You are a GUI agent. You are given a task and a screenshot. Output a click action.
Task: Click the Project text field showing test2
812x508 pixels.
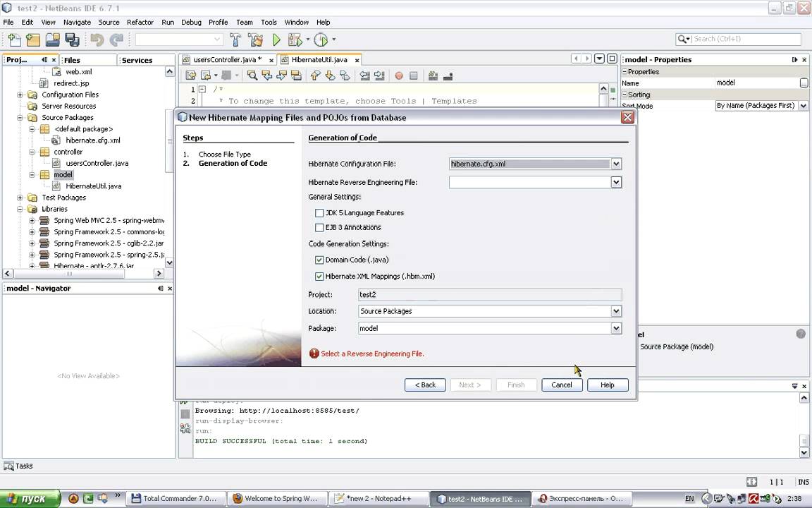[489, 294]
